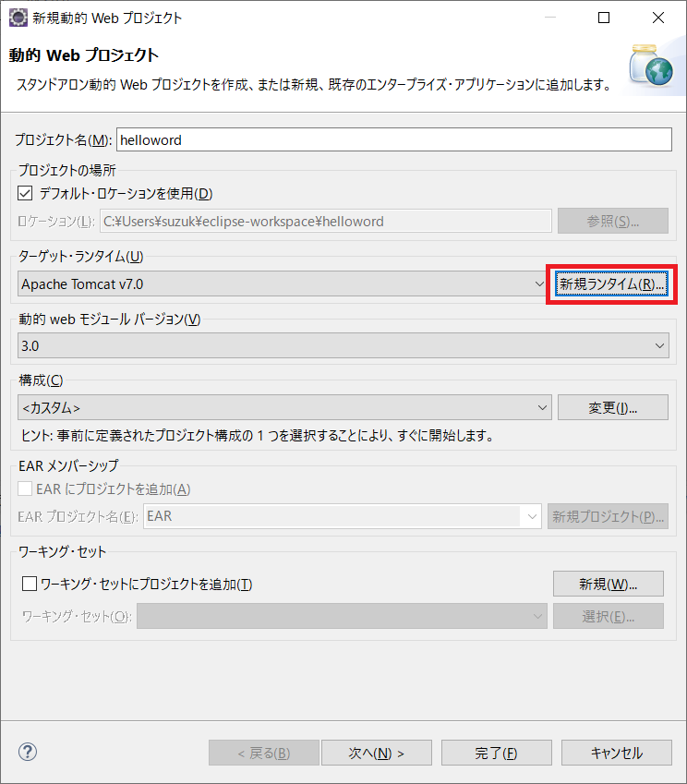Image resolution: width=687 pixels, height=784 pixels.
Task: Open the web module version 3.0 dropdown
Action: pos(343,345)
